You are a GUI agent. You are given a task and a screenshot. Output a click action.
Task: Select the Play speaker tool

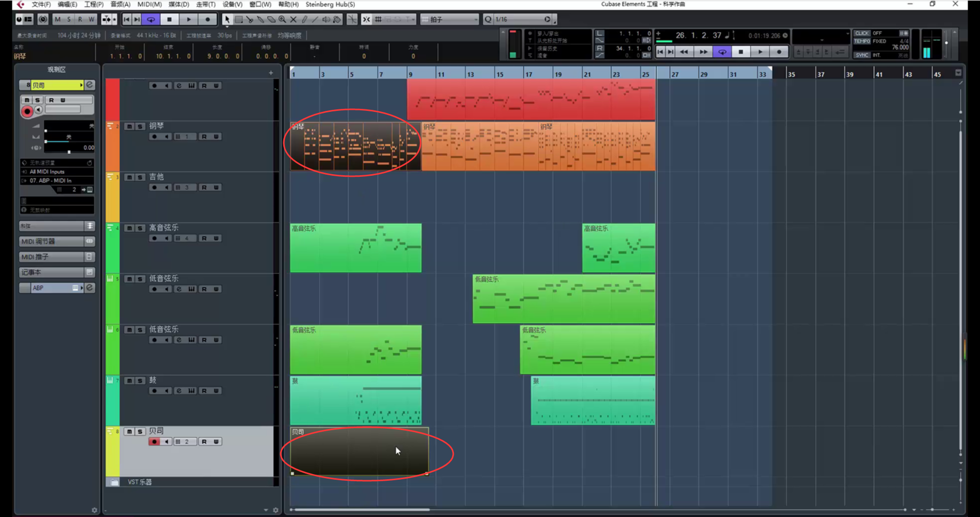pyautogui.click(x=326, y=19)
